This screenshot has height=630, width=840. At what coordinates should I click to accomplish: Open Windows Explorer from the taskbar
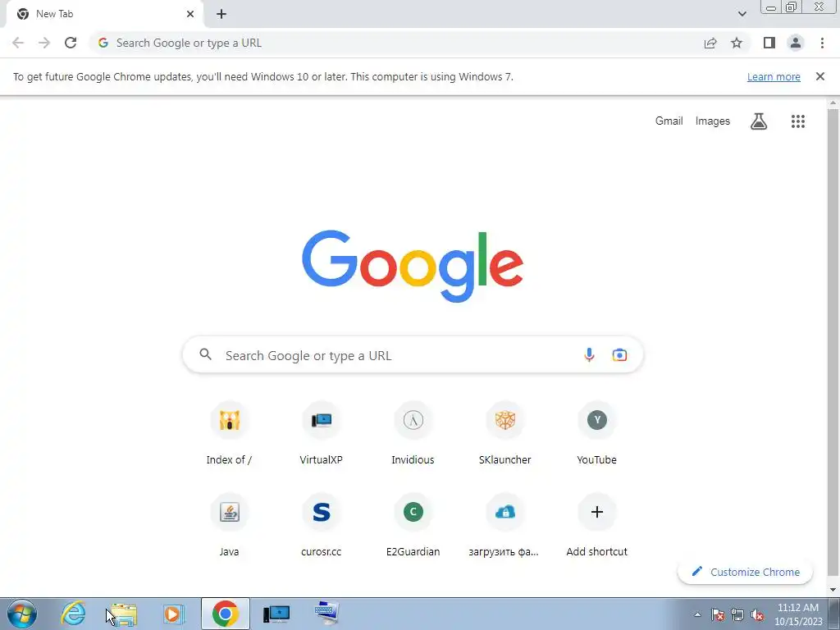124,614
